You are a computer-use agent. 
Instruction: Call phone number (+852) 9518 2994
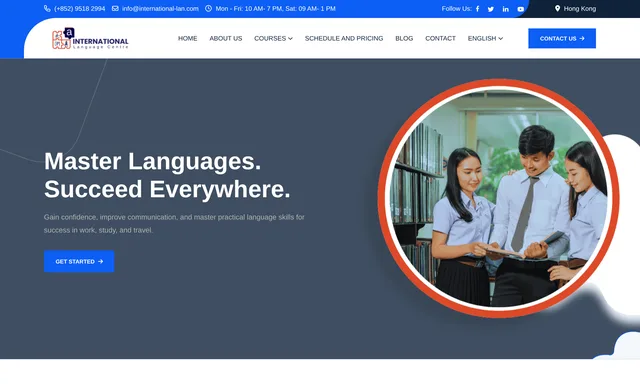79,9
